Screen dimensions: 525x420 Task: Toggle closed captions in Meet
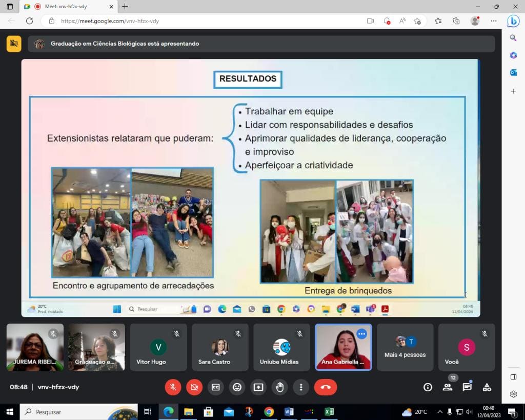click(216, 387)
